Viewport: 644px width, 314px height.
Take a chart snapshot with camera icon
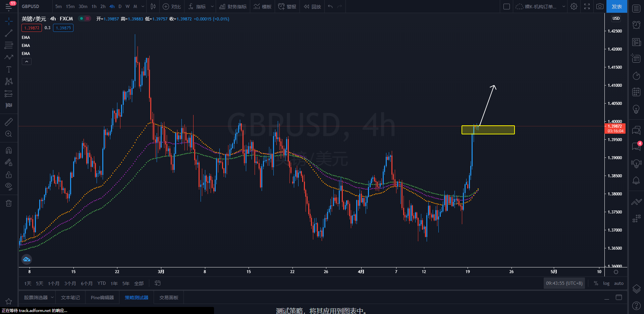click(x=600, y=6)
